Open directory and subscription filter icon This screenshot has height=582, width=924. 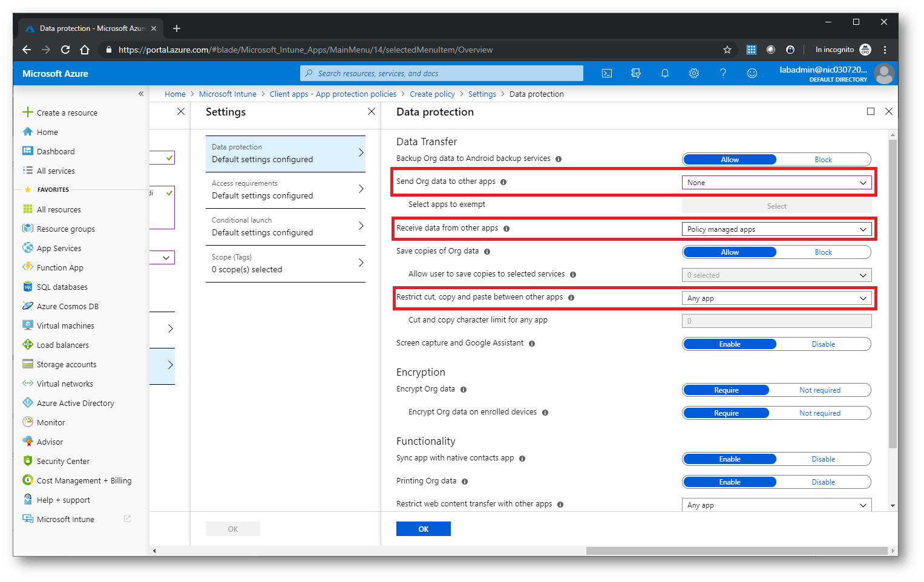[636, 73]
